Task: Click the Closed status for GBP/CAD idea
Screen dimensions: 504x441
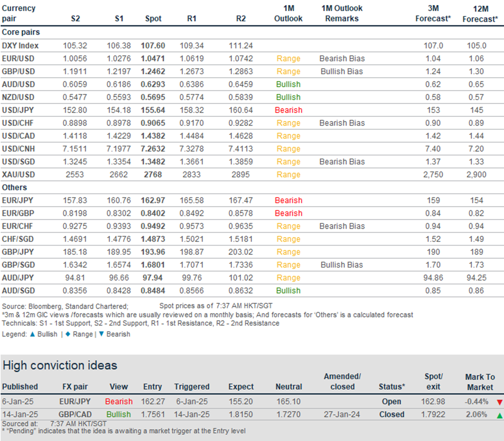Action: [x=392, y=414]
